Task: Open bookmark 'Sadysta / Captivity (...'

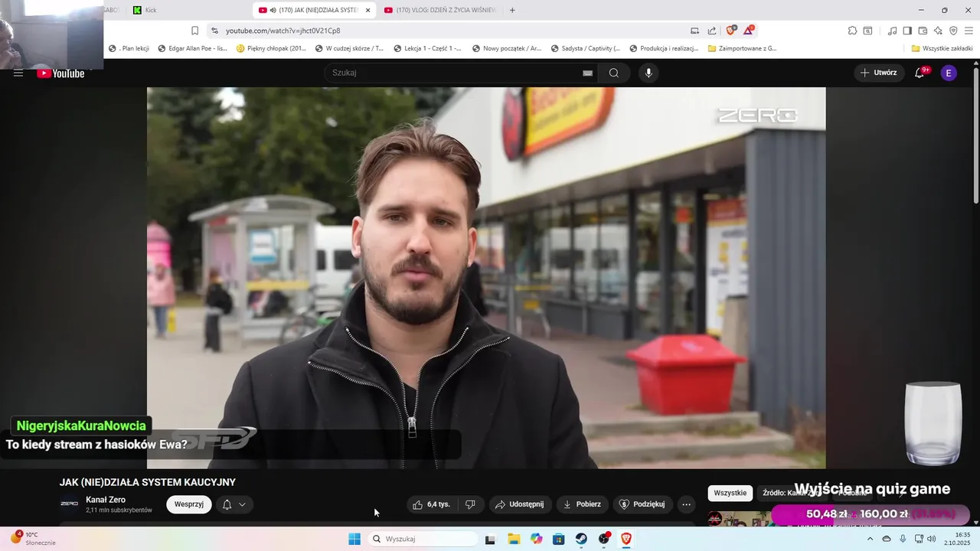Action: click(x=584, y=48)
